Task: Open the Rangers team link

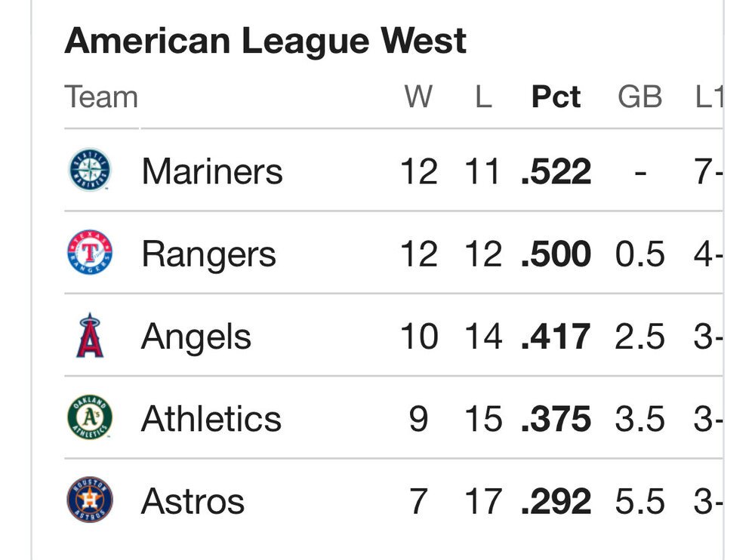Action: tap(208, 254)
